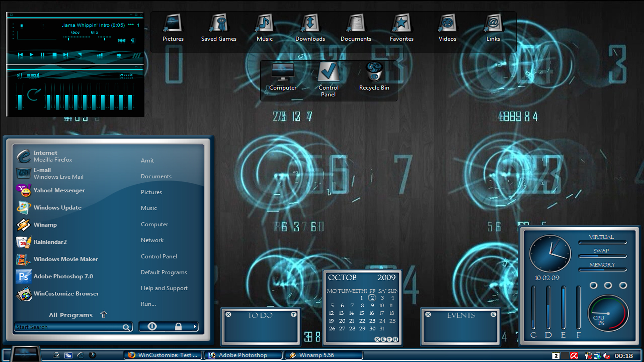Expand shutdown options arrow in Start menu
The height and width of the screenshot is (362, 644).
tap(195, 326)
